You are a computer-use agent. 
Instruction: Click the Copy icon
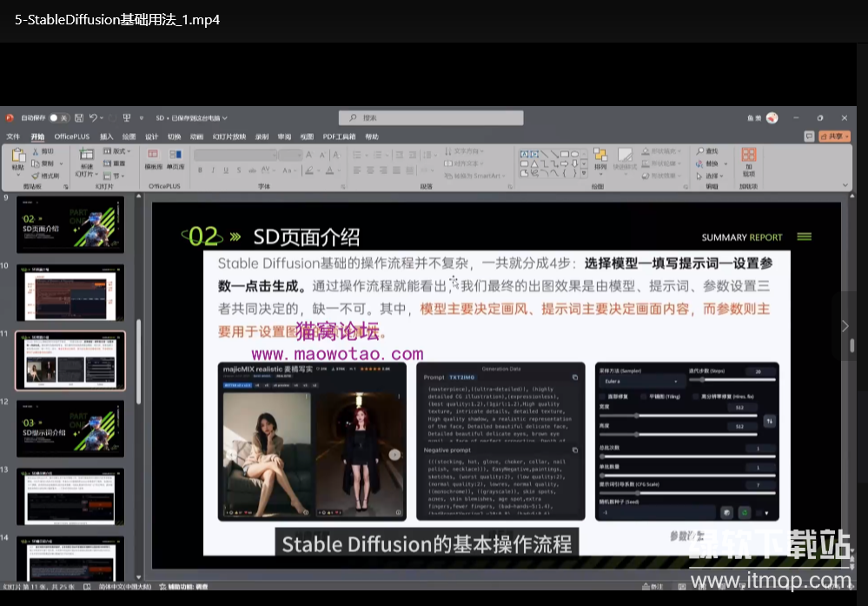point(36,163)
